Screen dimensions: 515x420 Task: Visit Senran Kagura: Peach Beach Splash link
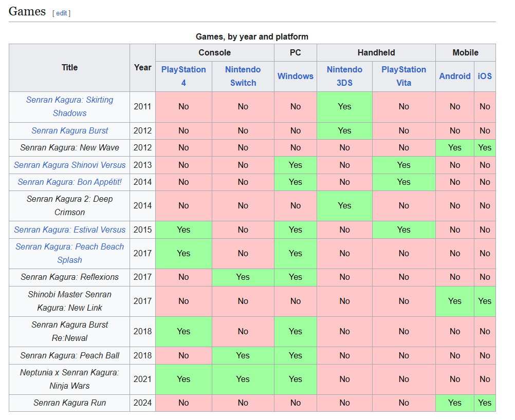(x=69, y=253)
